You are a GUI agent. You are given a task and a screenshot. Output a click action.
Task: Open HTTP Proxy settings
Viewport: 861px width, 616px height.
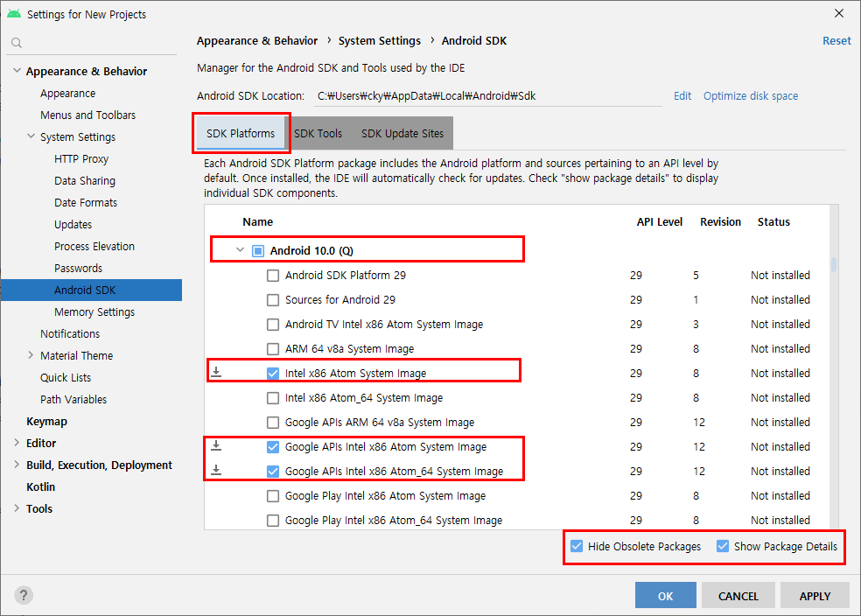coord(81,158)
